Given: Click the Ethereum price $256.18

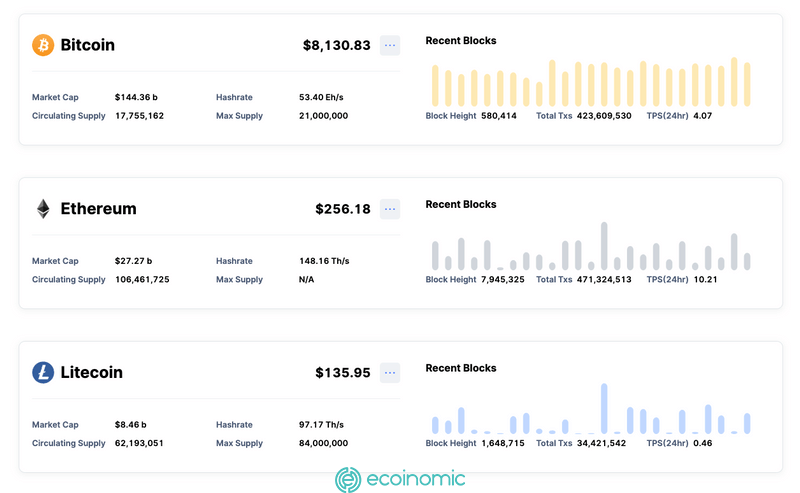Looking at the screenshot, I should pyautogui.click(x=343, y=209).
